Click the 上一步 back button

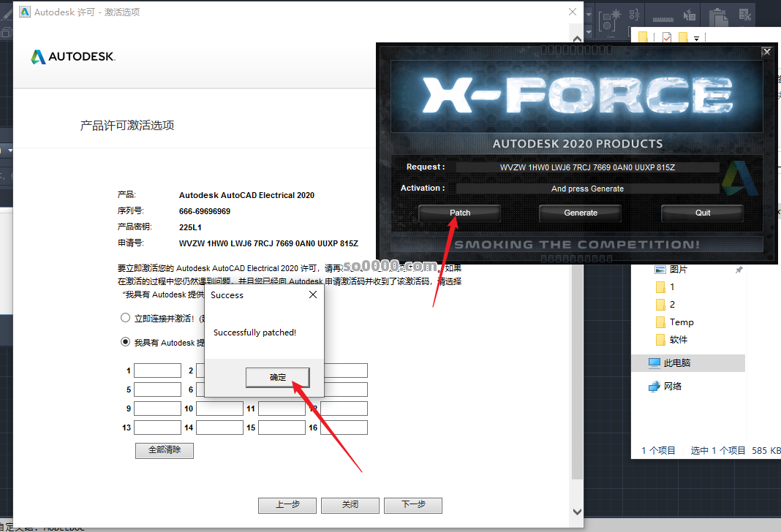(x=287, y=505)
